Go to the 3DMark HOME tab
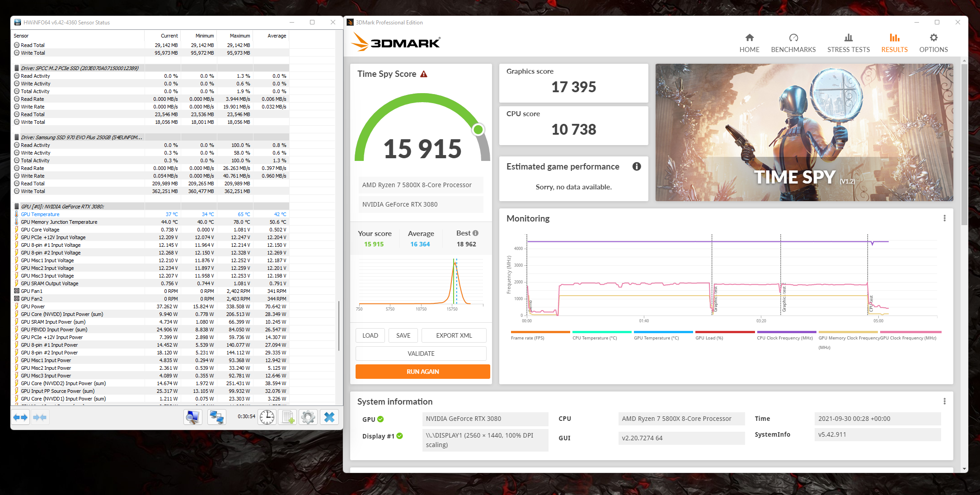 coord(750,43)
